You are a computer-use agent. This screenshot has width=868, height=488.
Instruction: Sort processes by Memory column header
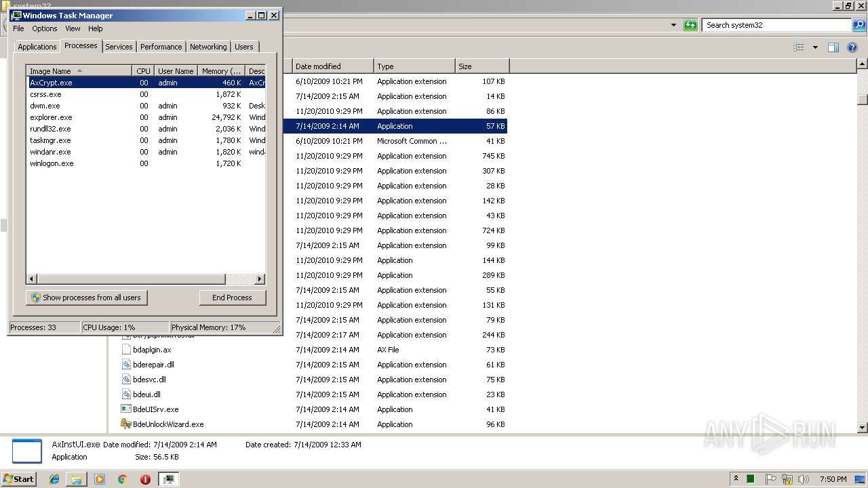[x=221, y=71]
